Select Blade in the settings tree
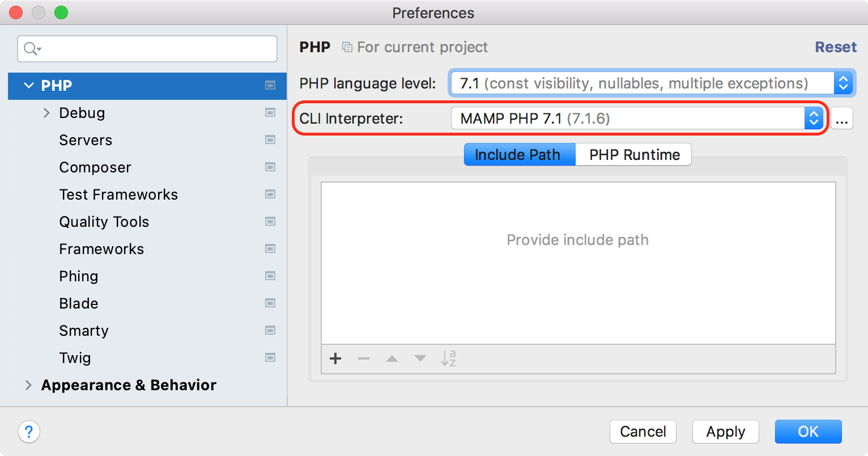Viewport: 868px width, 456px height. pos(79,303)
